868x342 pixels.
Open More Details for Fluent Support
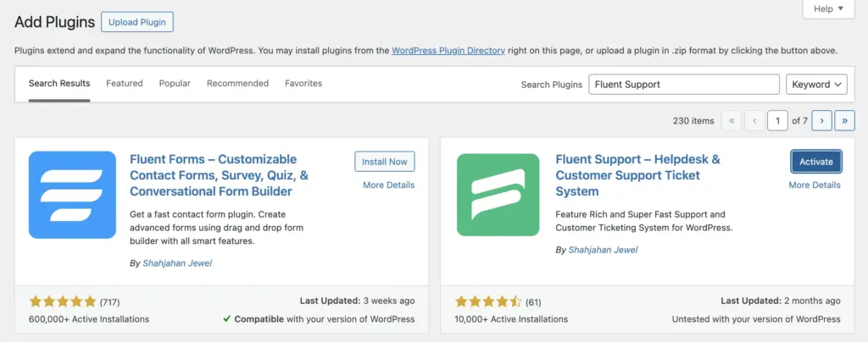(815, 185)
